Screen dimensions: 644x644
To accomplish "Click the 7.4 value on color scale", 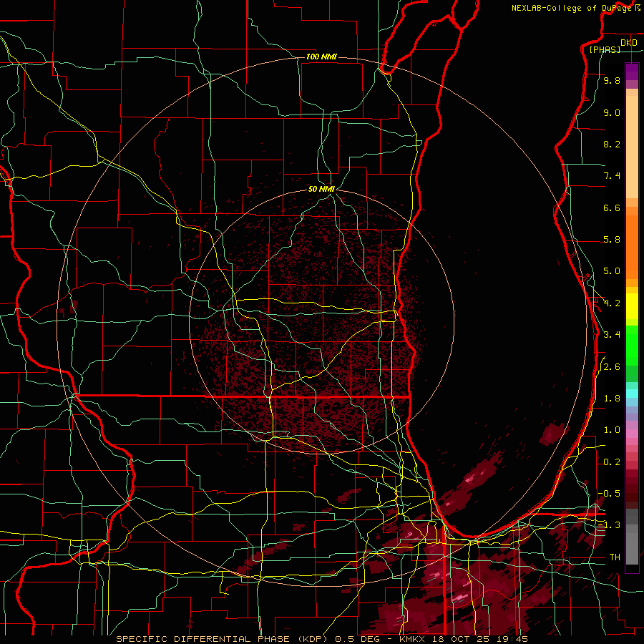I will point(612,176).
